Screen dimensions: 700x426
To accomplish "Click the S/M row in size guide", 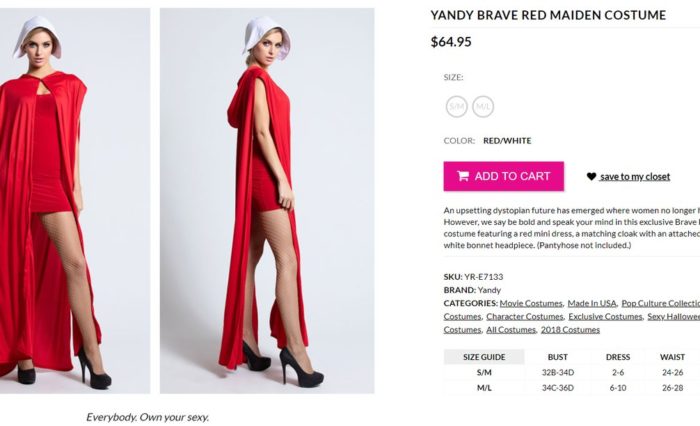I will tap(572, 372).
